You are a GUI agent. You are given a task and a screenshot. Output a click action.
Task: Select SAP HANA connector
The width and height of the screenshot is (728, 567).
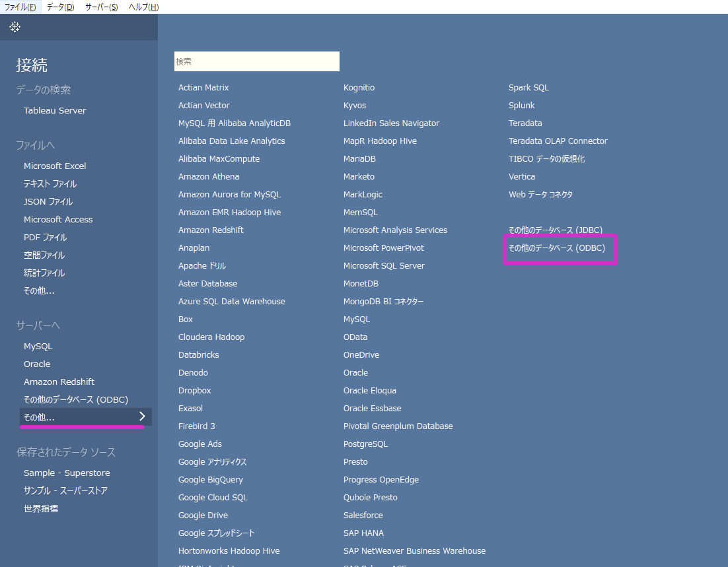click(363, 533)
